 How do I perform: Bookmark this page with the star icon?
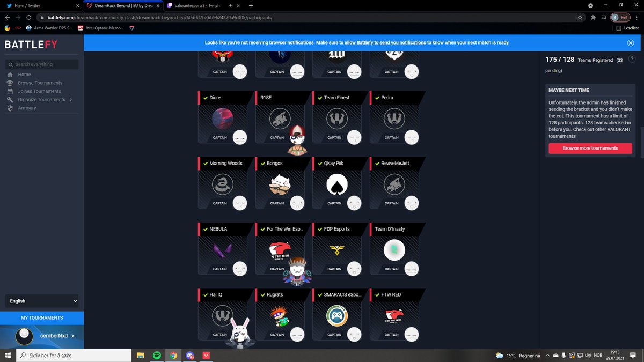click(580, 17)
